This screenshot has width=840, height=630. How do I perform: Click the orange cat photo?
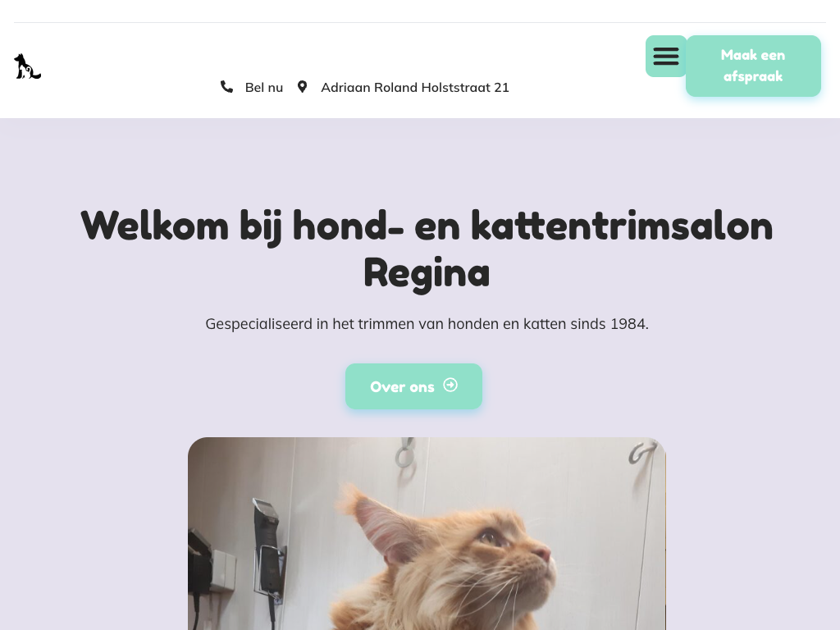pyautogui.click(x=427, y=533)
